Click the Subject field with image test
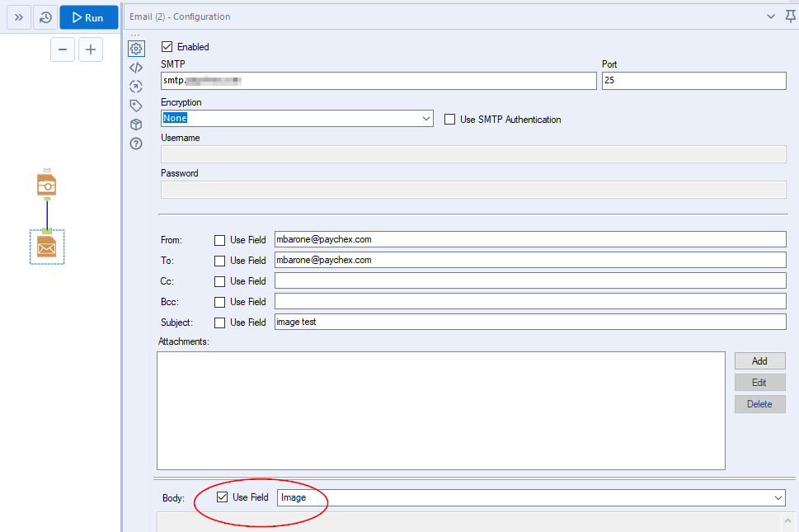The width and height of the screenshot is (799, 532). coord(530,322)
